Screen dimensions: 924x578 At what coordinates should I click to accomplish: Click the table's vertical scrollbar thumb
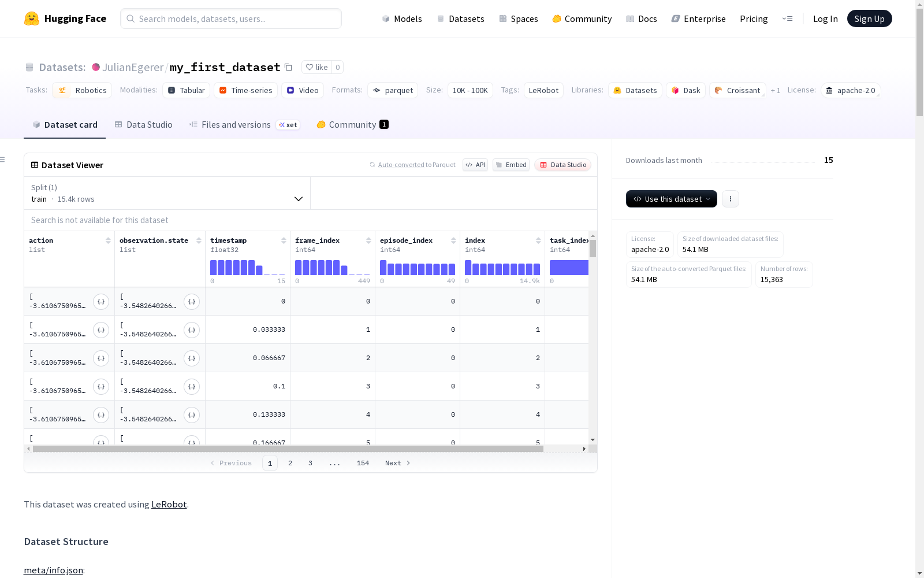tap(593, 248)
